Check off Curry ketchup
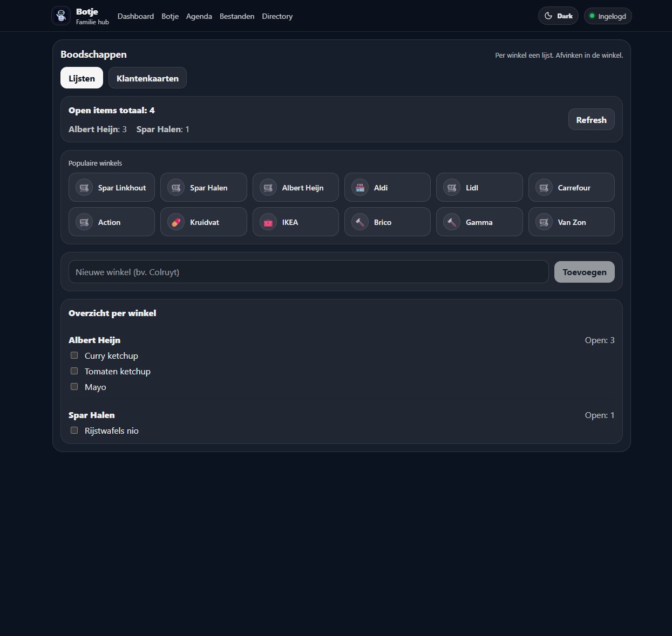The width and height of the screenshot is (672, 636). pos(74,355)
